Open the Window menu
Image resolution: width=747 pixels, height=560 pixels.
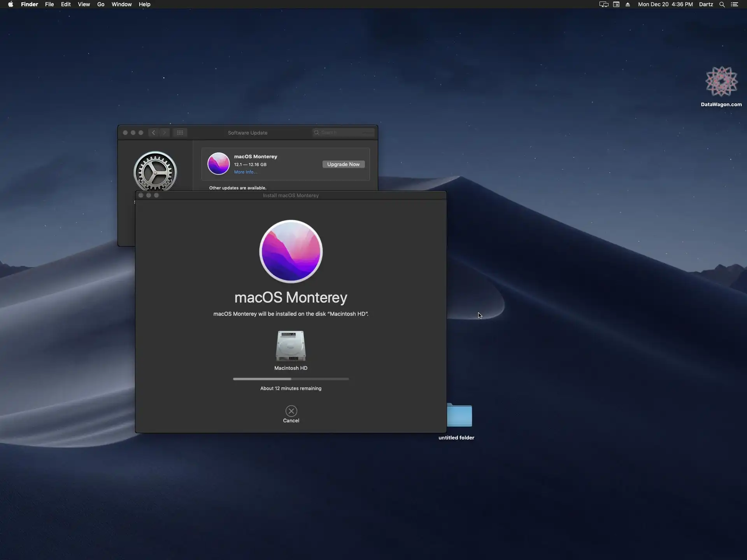click(121, 4)
